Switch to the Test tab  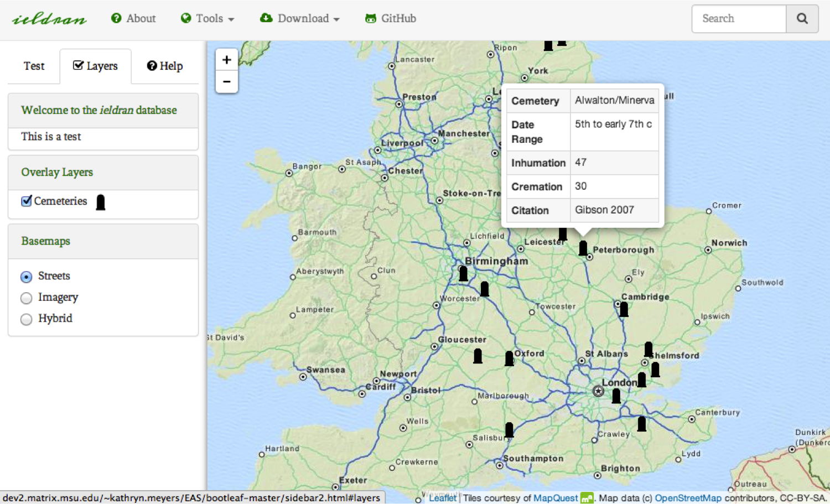34,66
